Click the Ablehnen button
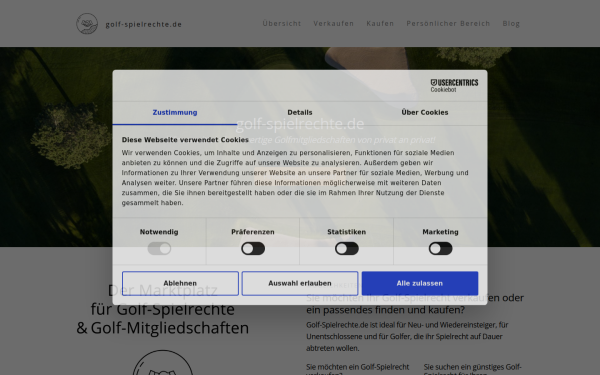Screen dimensions: 600x375 click(180, 284)
